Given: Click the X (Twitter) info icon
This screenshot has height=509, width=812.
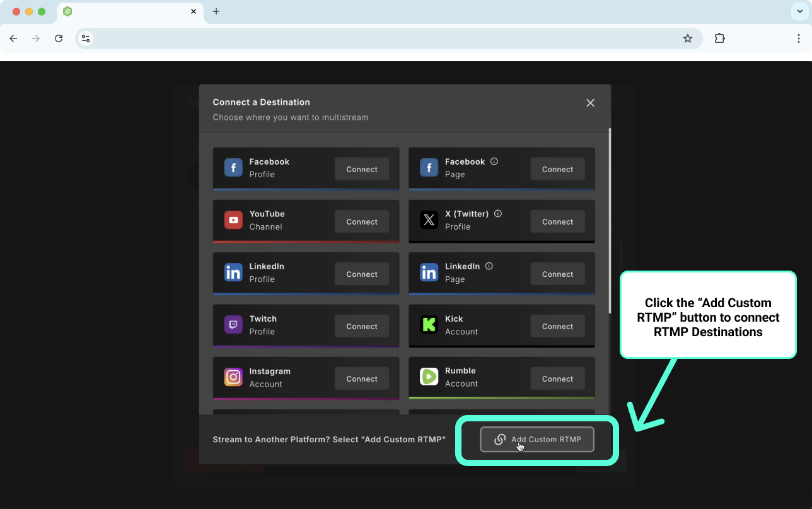Looking at the screenshot, I should [x=498, y=214].
